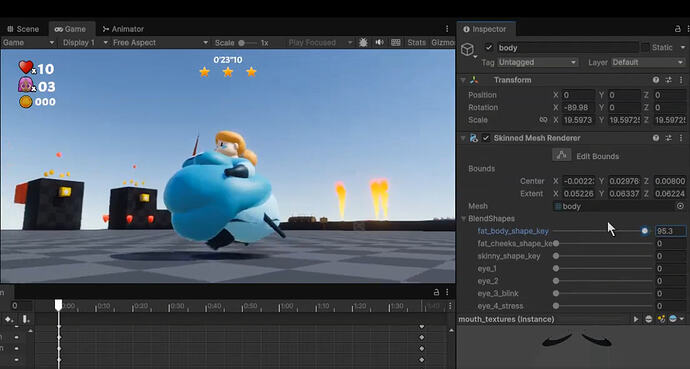Switch to the Scene tab
This screenshot has width=690, height=369.
[x=24, y=29]
